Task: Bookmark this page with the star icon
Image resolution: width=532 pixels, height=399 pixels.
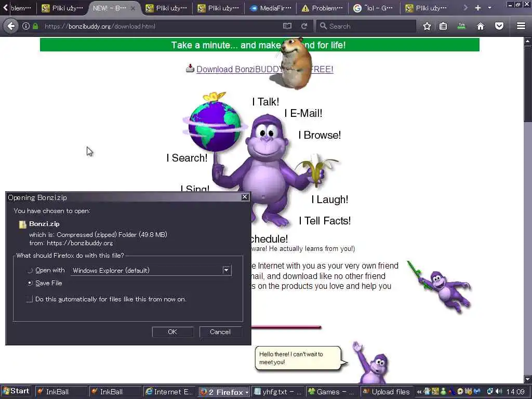Action: 427,26
